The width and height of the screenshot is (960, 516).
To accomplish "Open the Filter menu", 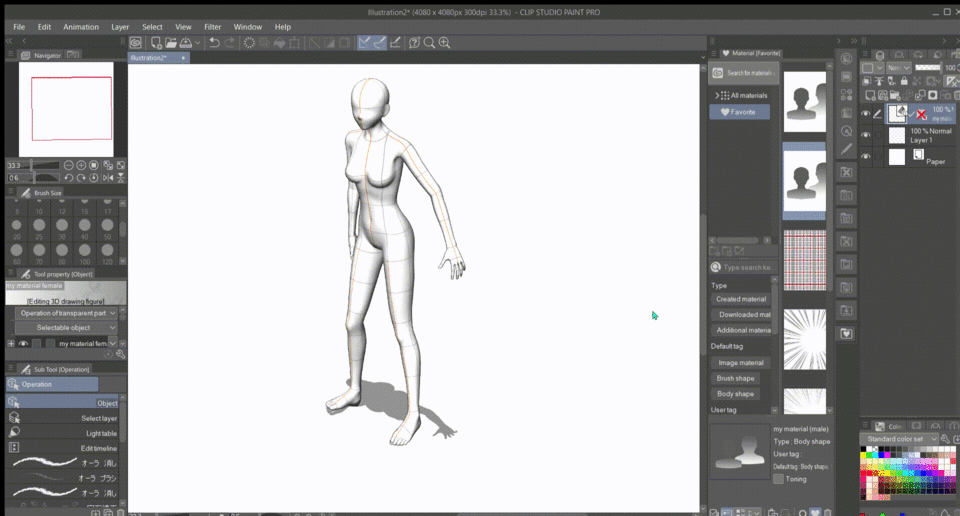I will (x=213, y=27).
